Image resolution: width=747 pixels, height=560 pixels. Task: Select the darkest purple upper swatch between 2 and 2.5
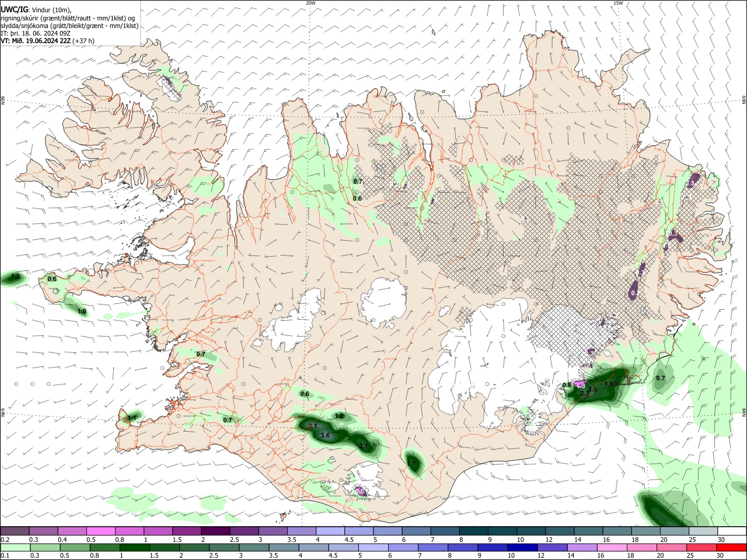coord(215,531)
